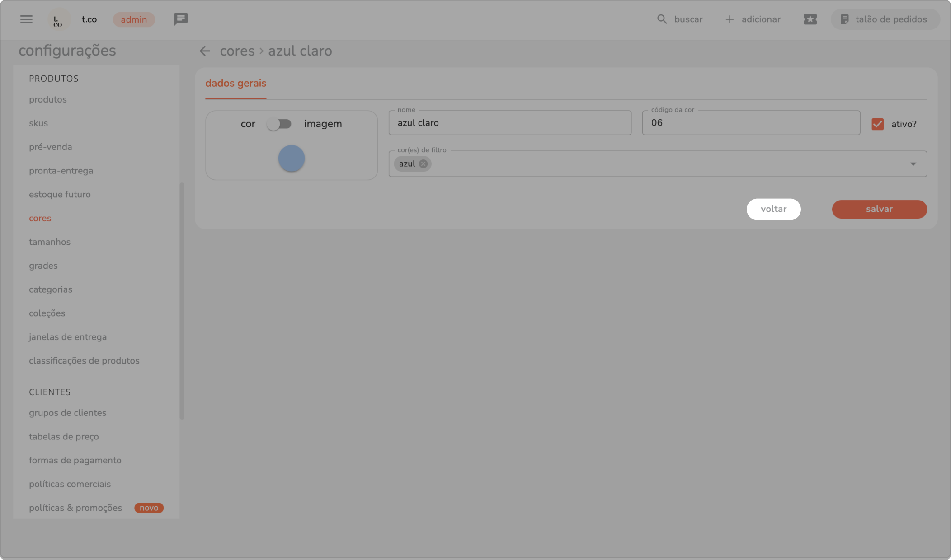The width and height of the screenshot is (951, 560).
Task: Open the hamburger menu icon
Action: [x=26, y=19]
